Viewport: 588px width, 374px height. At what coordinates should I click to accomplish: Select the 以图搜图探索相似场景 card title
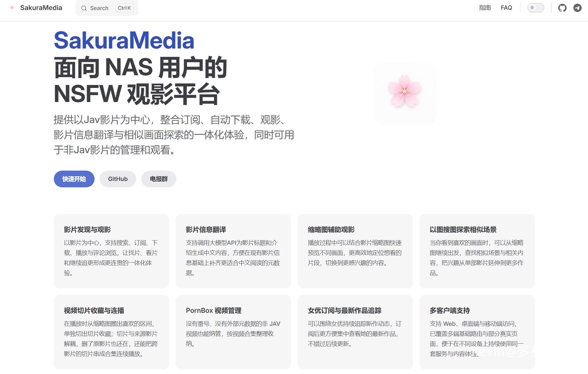(463, 229)
